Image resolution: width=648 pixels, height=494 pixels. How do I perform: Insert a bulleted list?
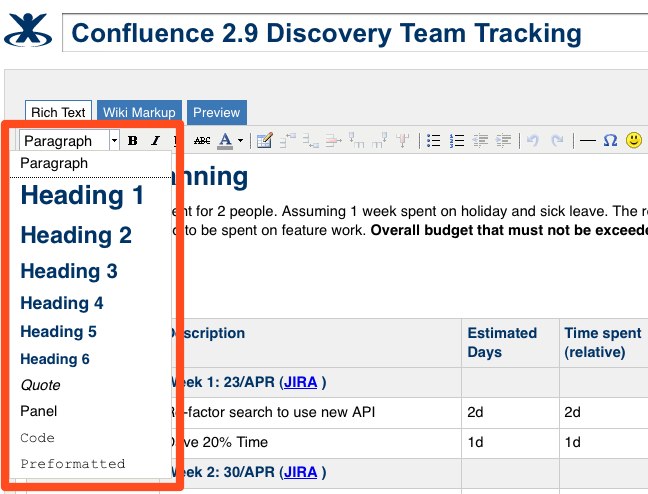point(434,141)
